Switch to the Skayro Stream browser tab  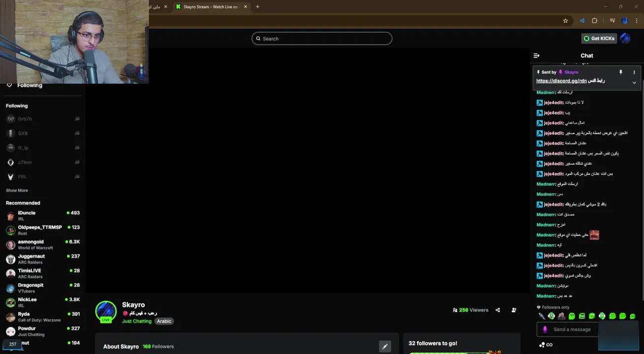[211, 7]
